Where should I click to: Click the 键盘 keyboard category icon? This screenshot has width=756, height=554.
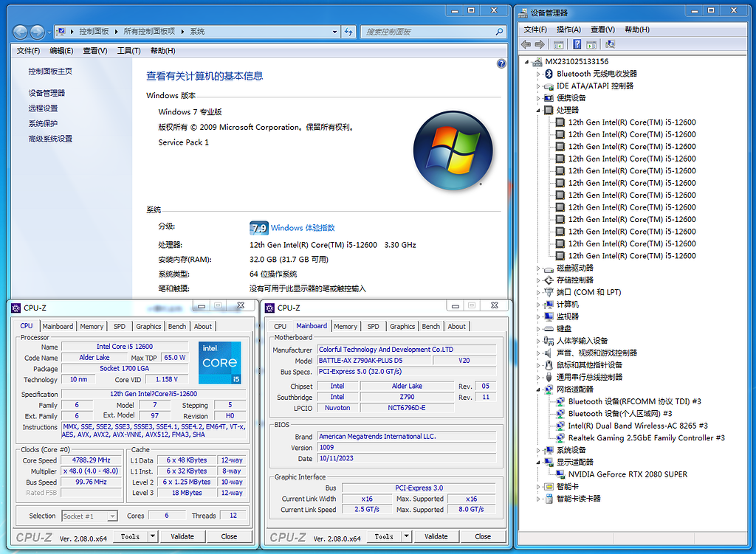549,329
